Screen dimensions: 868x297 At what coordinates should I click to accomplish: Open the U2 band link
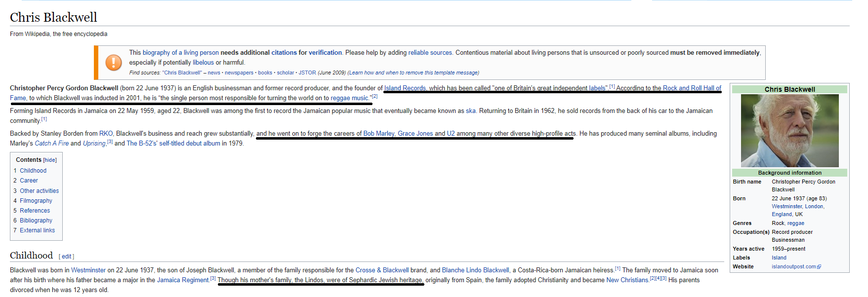451,134
